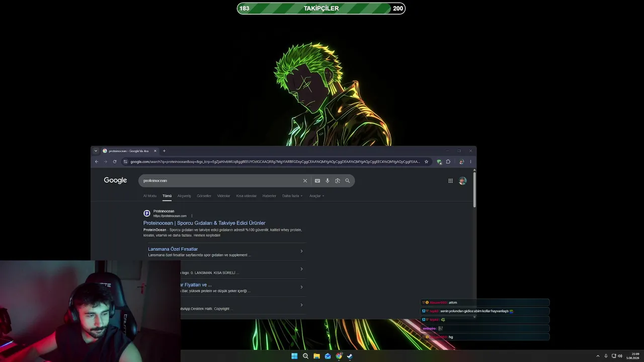Open the site information icon in address bar
This screenshot has height=362, width=644.
(125, 161)
